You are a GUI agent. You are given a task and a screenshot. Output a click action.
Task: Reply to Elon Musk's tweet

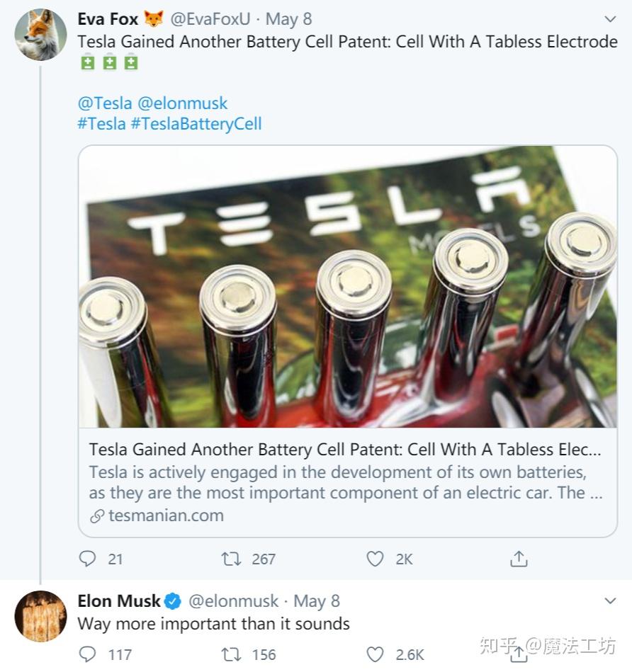[x=87, y=654]
